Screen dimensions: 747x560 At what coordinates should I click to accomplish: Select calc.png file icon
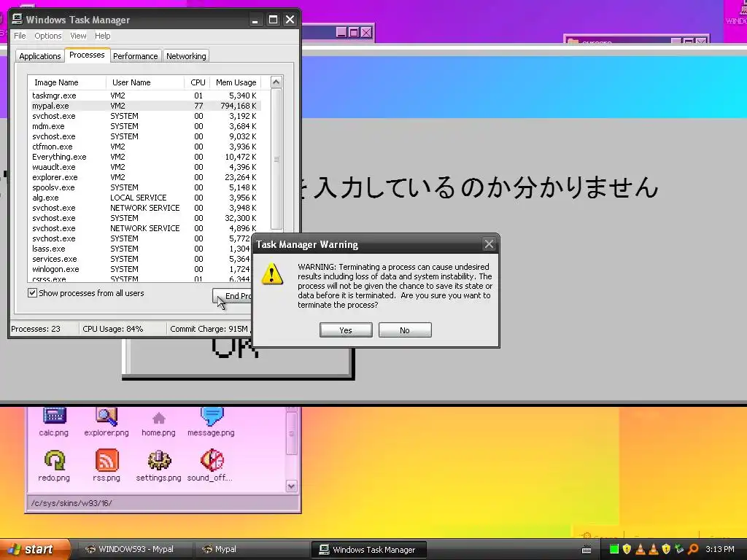[x=54, y=422]
